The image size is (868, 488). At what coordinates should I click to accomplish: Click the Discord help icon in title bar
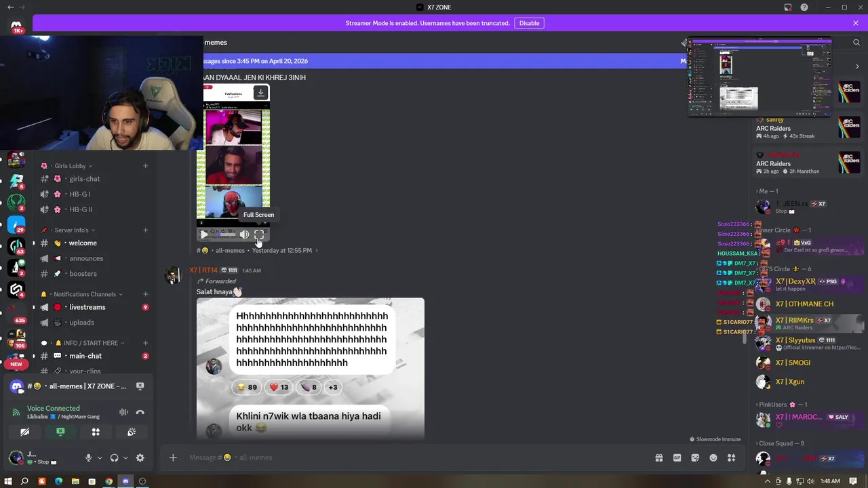[x=804, y=7]
